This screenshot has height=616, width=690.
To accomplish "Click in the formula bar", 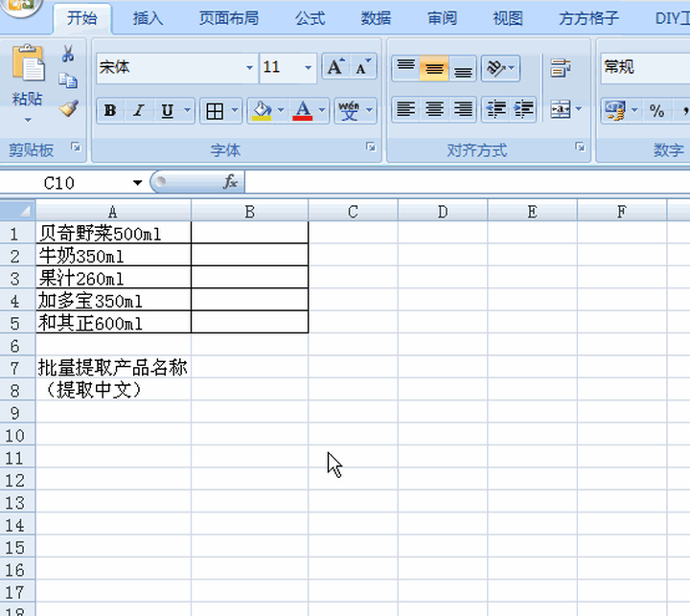I will click(x=467, y=182).
